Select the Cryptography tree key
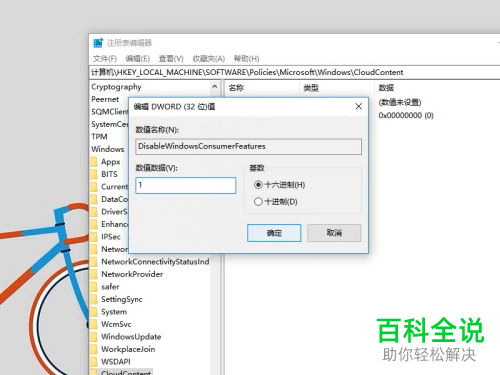This screenshot has height=375, width=500. [x=116, y=87]
